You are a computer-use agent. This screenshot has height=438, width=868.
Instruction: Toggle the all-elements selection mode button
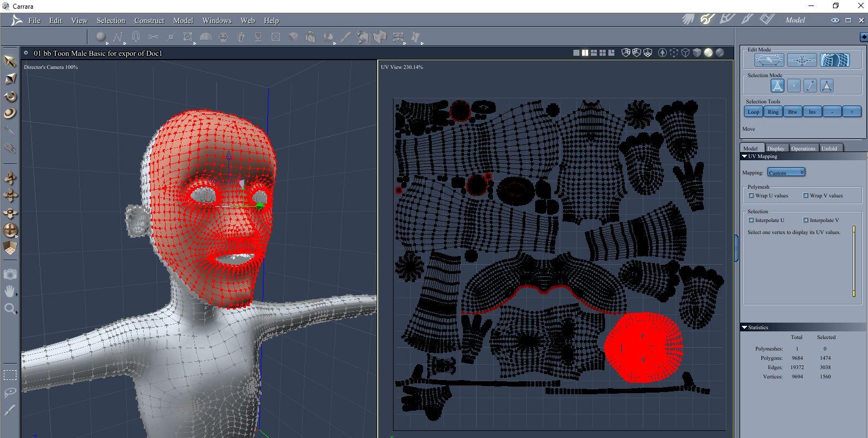[x=777, y=85]
